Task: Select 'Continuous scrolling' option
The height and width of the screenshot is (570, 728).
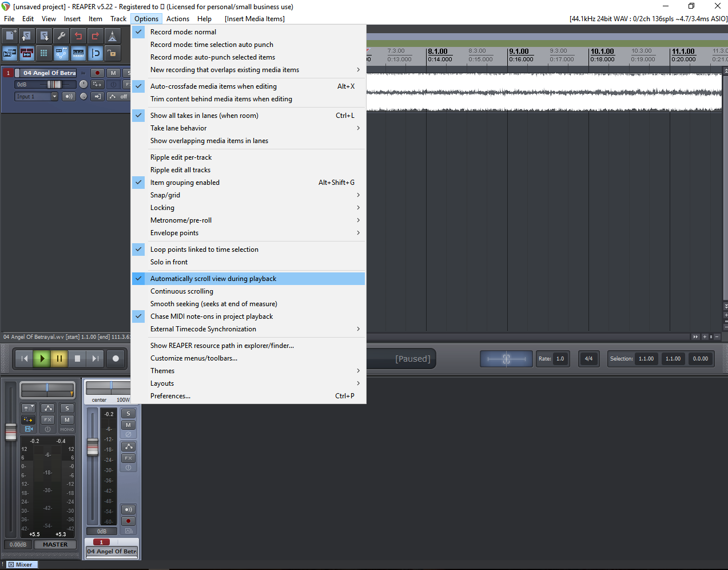Action: coord(248,291)
